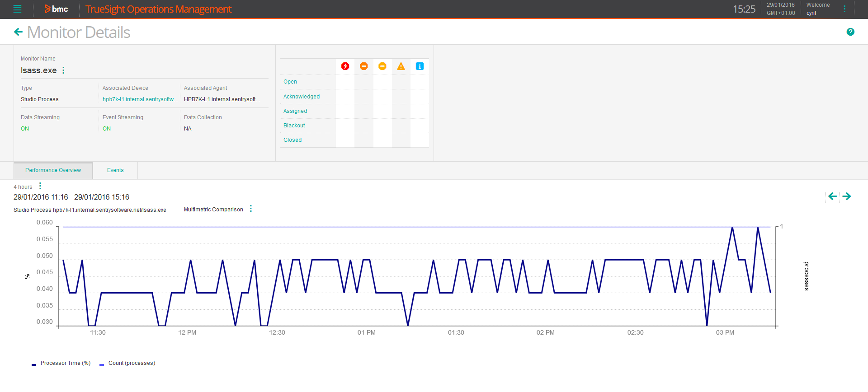The width and height of the screenshot is (868, 392).
Task: Open the Multimetric Comparison options menu
Action: (x=251, y=209)
